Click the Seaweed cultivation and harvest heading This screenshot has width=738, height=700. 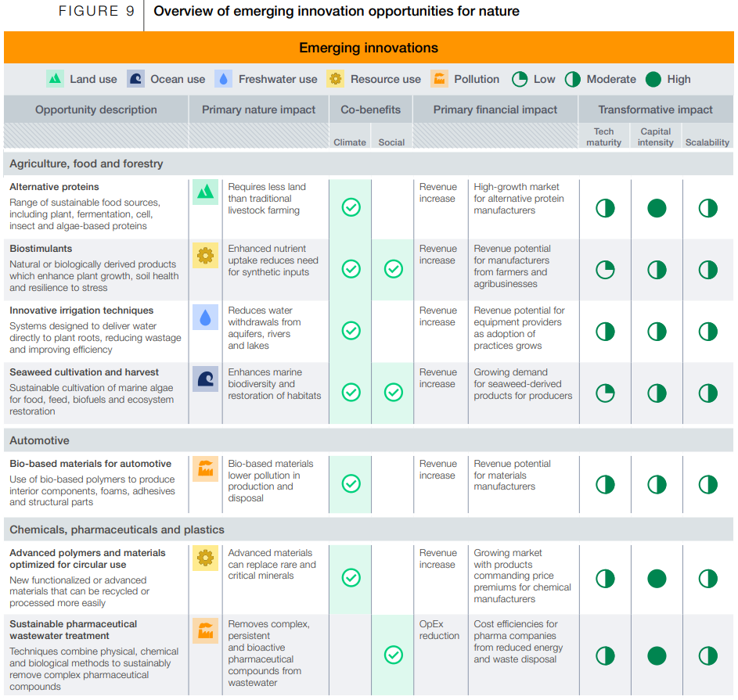84,372
